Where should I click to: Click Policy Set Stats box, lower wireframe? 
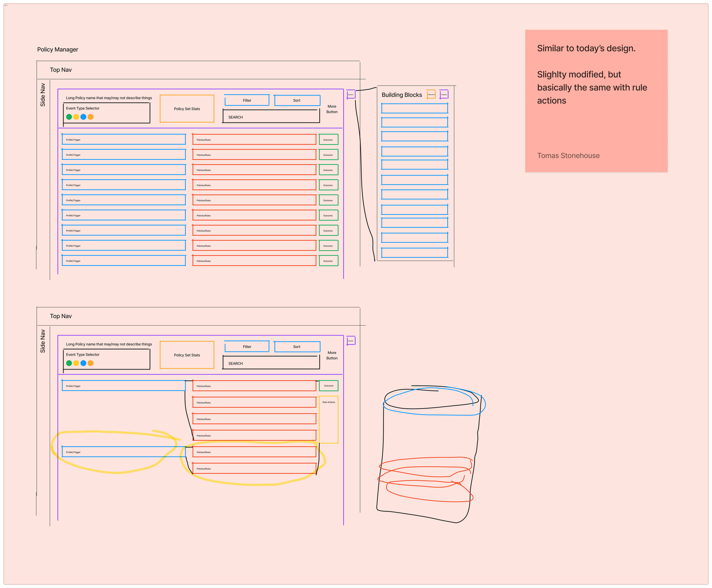(187, 355)
